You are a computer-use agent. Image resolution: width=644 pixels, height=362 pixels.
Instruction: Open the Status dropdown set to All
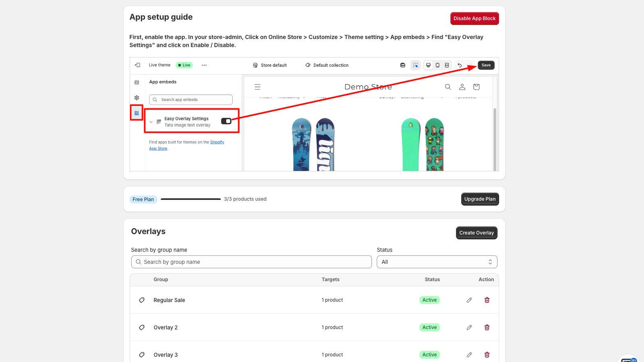click(437, 262)
